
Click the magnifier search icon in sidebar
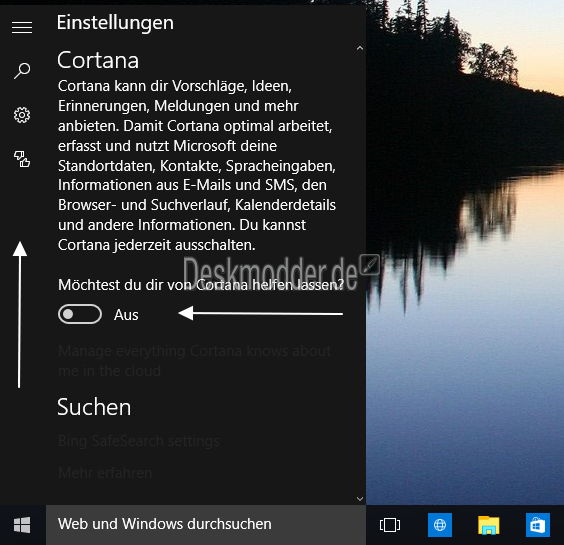pyautogui.click(x=22, y=71)
